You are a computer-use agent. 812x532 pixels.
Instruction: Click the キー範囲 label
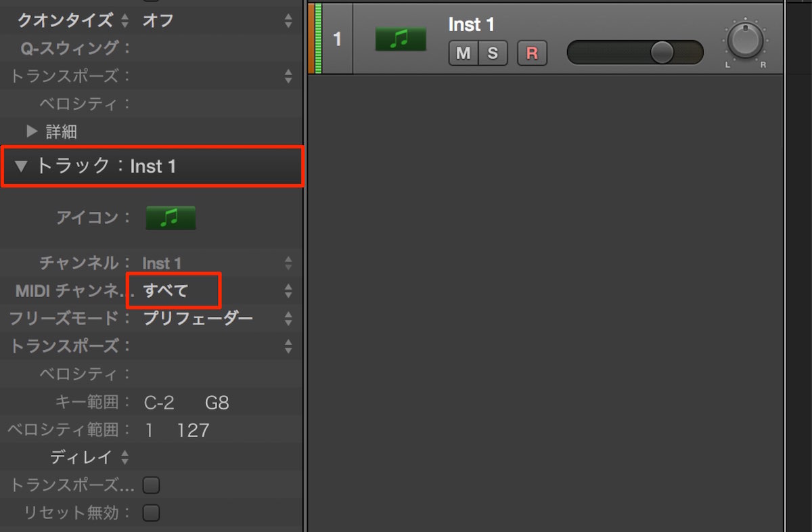coord(93,403)
